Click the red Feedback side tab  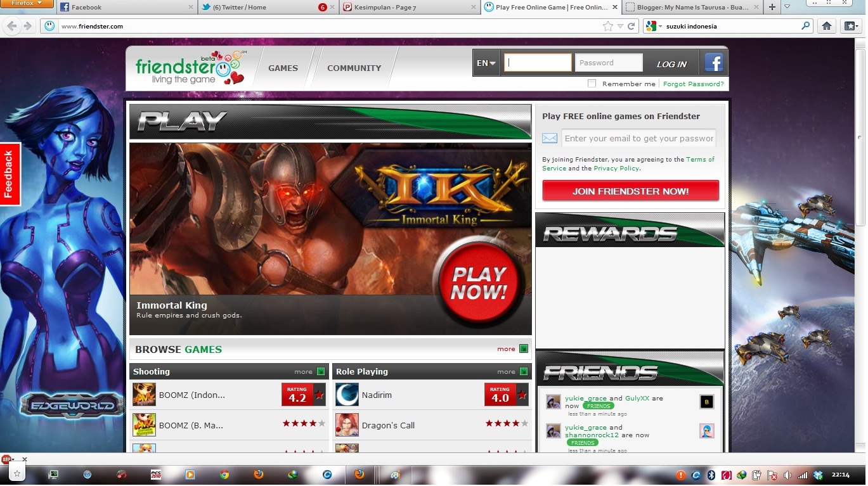click(x=10, y=174)
